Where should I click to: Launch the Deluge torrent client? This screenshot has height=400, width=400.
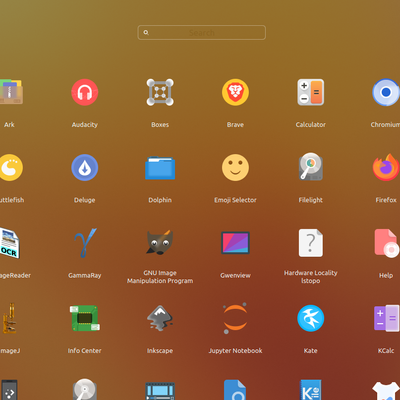(x=85, y=167)
